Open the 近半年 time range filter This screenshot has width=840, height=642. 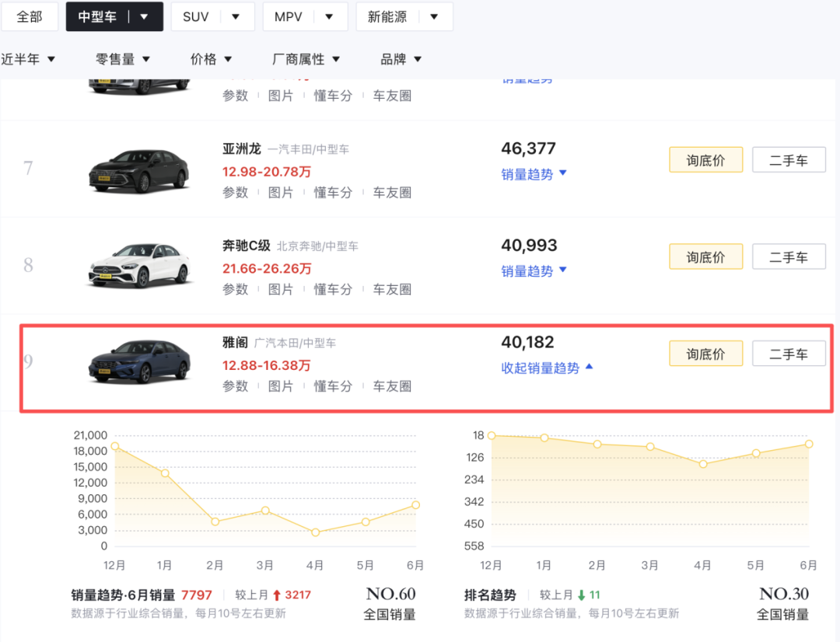pyautogui.click(x=28, y=59)
